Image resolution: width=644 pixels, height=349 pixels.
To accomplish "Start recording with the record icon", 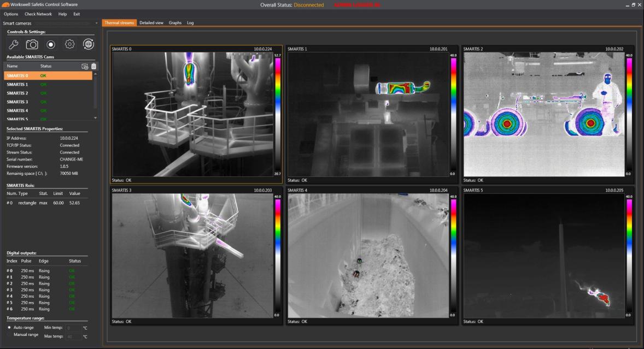I will (x=51, y=44).
